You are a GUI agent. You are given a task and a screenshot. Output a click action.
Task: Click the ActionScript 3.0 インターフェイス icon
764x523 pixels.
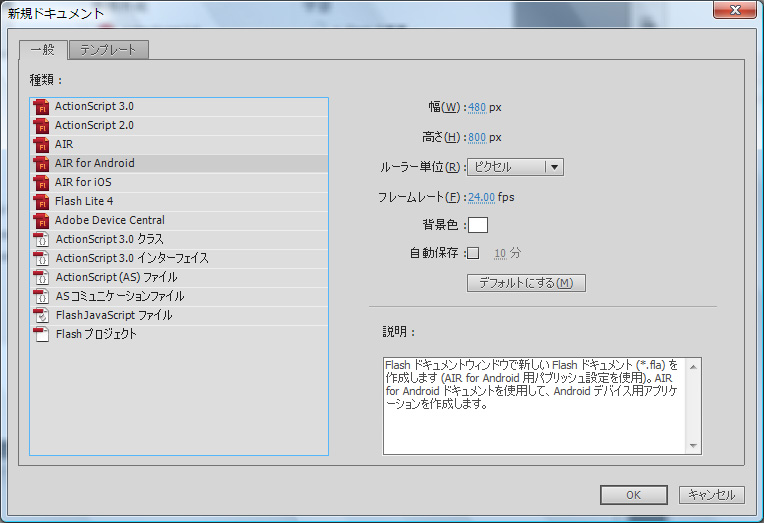(x=41, y=258)
